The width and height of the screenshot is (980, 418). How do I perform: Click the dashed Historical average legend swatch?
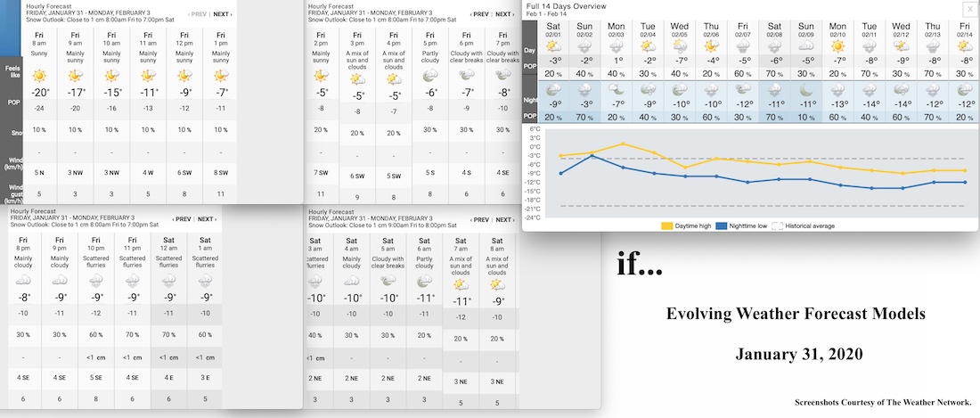(777, 225)
